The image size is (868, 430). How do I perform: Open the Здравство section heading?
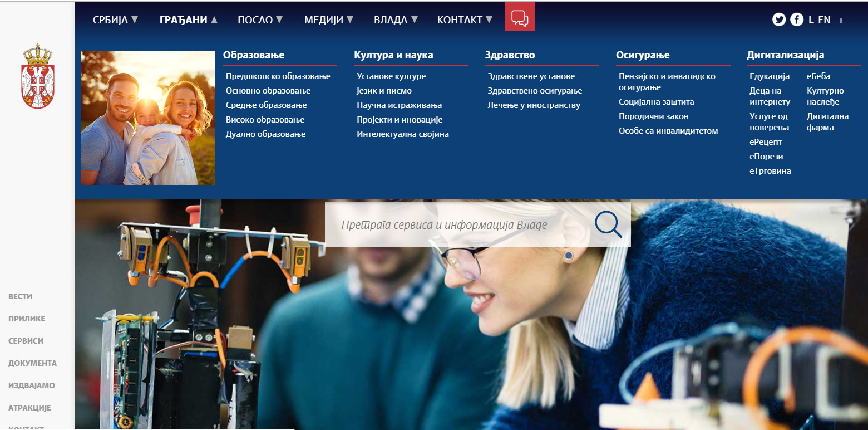click(x=510, y=55)
